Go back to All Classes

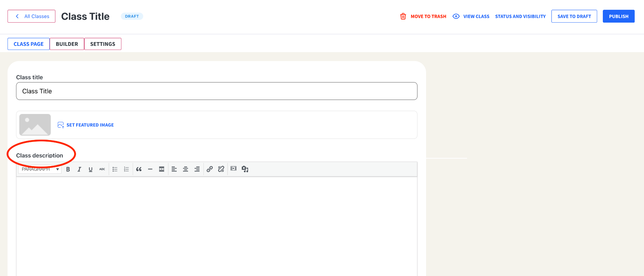(x=31, y=16)
